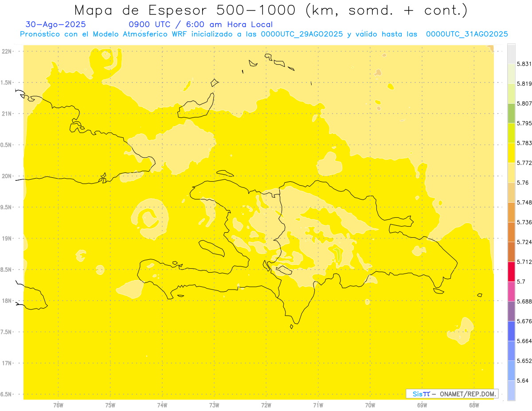This screenshot has height=411, width=532.
Task: Click the 17N latitude label
Action: click(x=6, y=363)
